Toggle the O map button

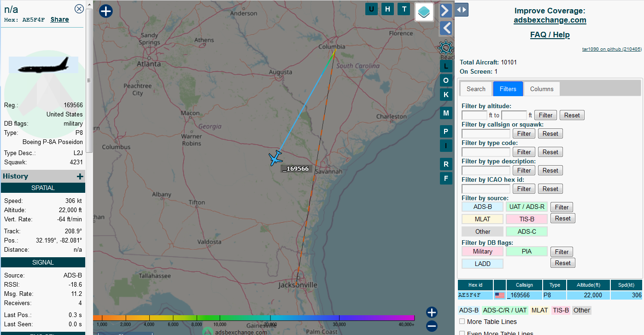tap(445, 81)
